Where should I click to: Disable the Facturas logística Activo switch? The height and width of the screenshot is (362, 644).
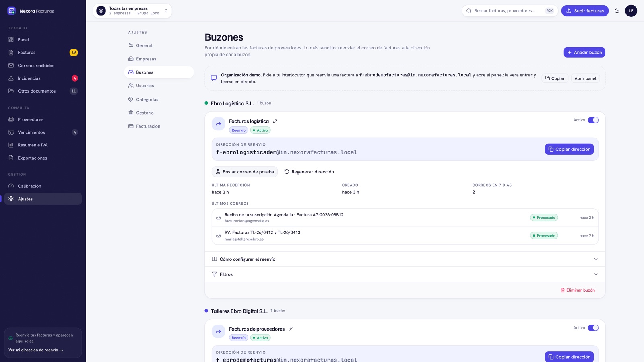point(593,120)
